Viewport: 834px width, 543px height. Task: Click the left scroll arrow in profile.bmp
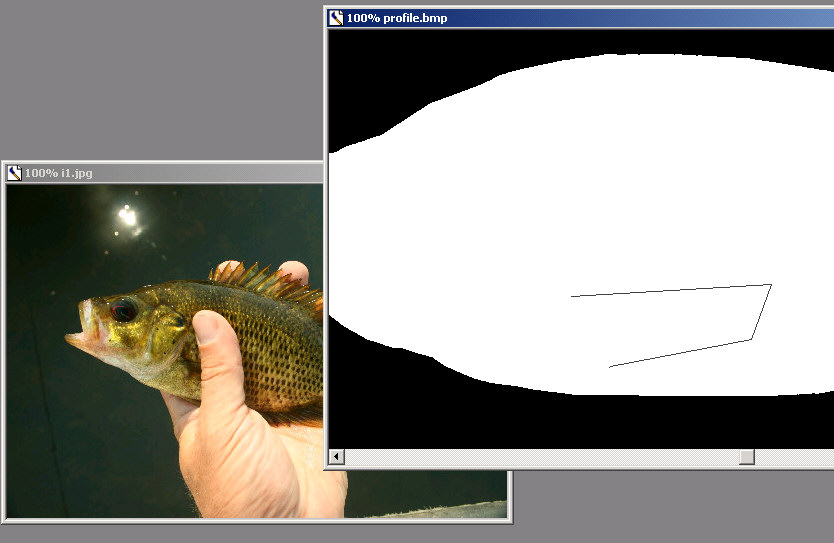[336, 456]
